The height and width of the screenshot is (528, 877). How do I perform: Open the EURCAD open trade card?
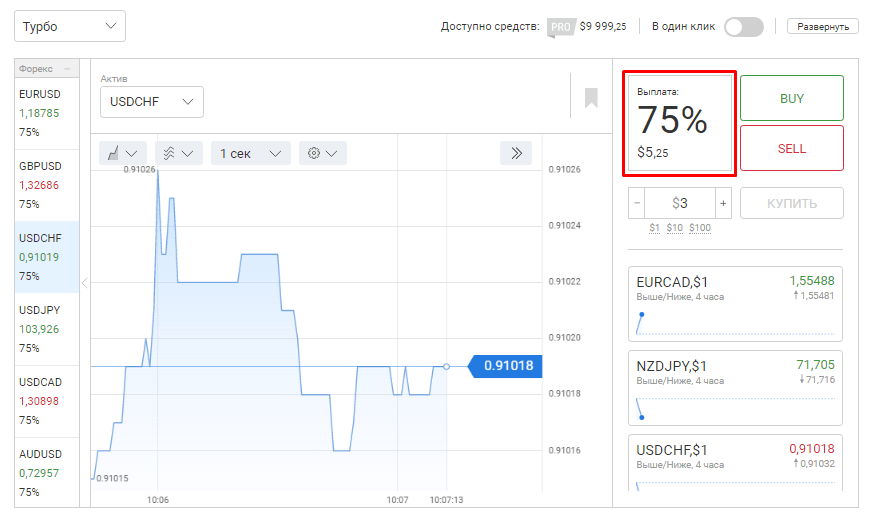pyautogui.click(x=735, y=304)
